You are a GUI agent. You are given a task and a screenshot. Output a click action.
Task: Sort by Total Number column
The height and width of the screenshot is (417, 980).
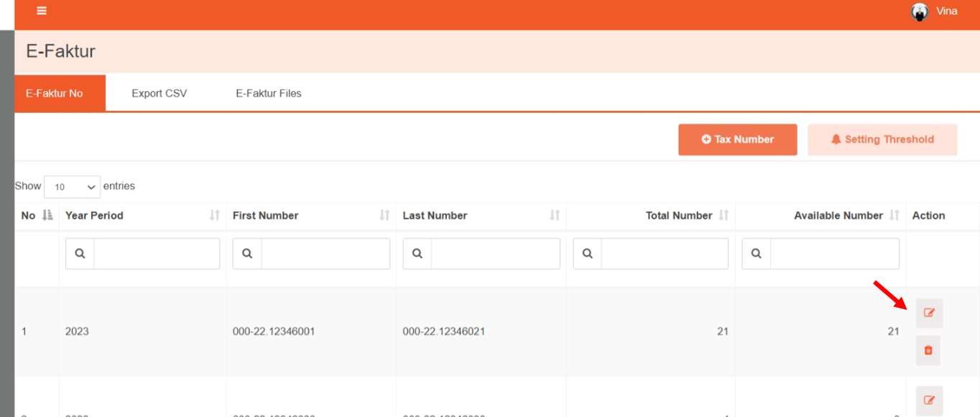[724, 215]
